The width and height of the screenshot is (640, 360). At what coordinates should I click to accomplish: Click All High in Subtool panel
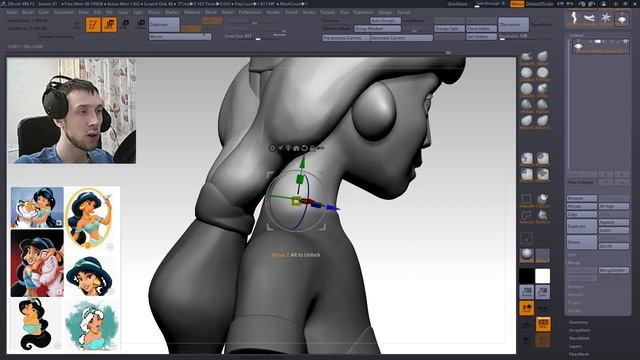613,206
